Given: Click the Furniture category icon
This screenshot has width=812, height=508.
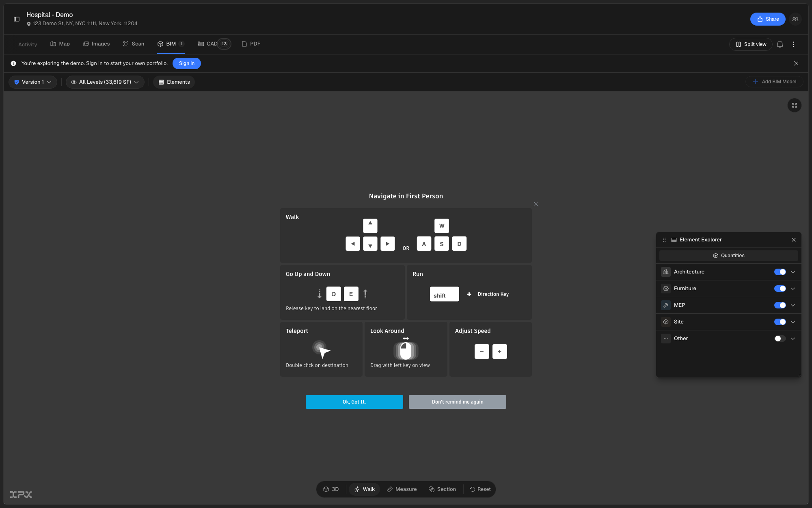Looking at the screenshot, I should [665, 289].
